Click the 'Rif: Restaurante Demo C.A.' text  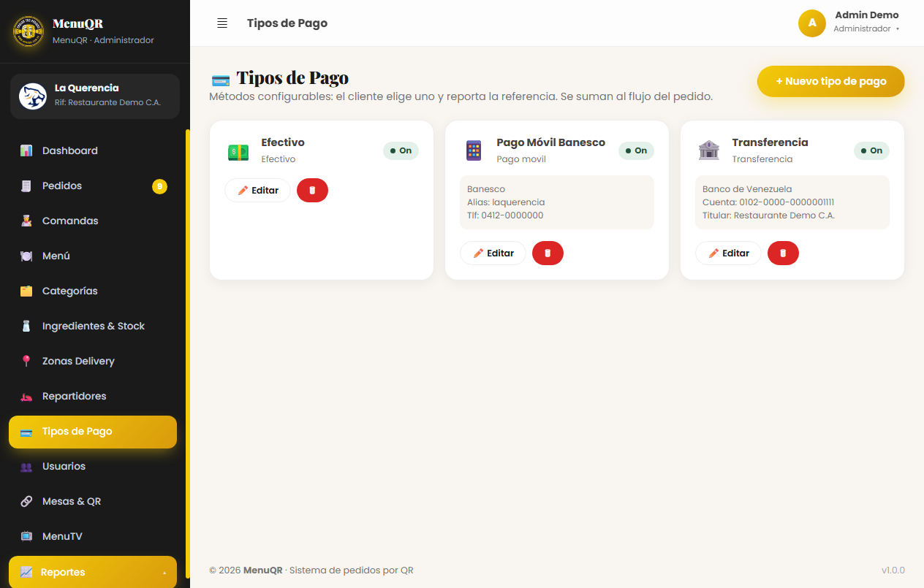(107, 103)
